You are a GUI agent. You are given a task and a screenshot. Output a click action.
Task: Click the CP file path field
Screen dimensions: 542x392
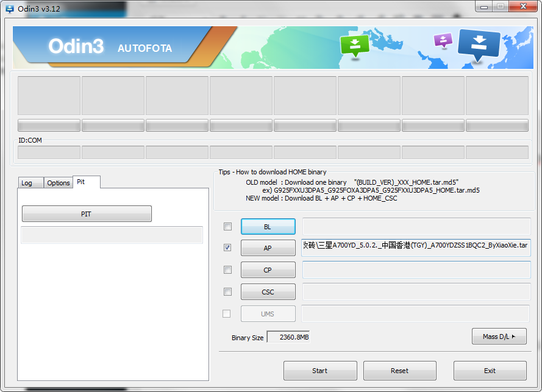[x=416, y=269]
